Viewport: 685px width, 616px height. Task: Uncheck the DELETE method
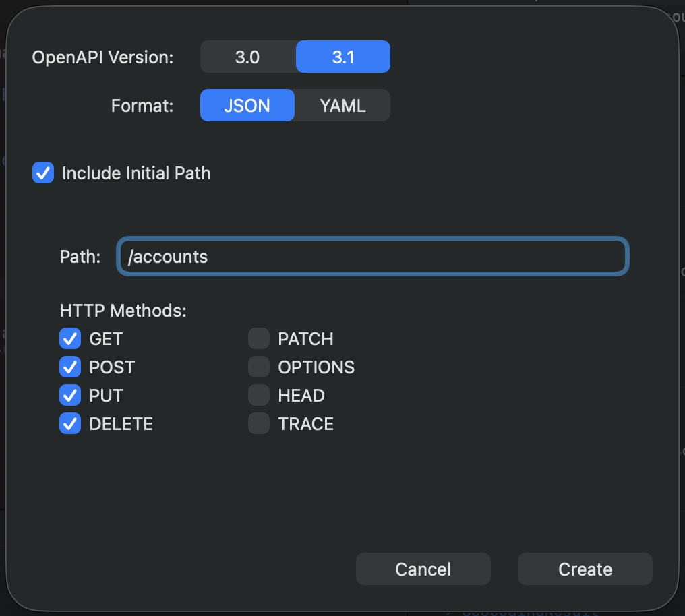click(69, 423)
